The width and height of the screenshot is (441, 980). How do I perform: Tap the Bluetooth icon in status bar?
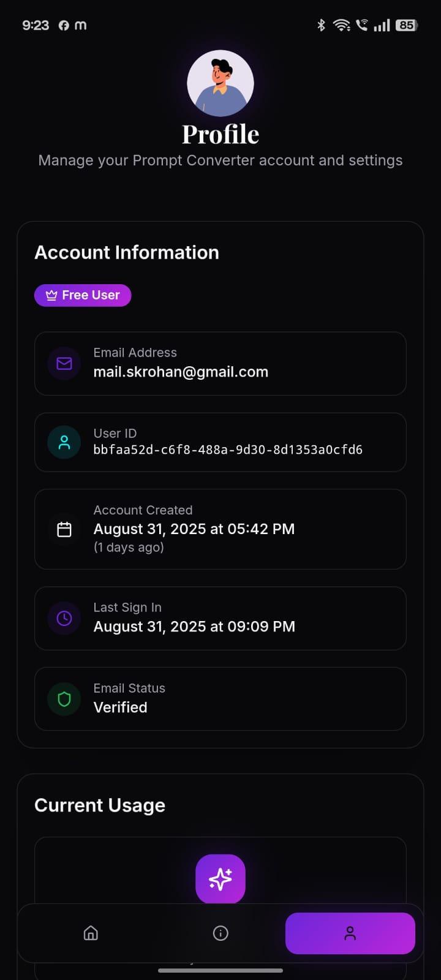point(321,25)
